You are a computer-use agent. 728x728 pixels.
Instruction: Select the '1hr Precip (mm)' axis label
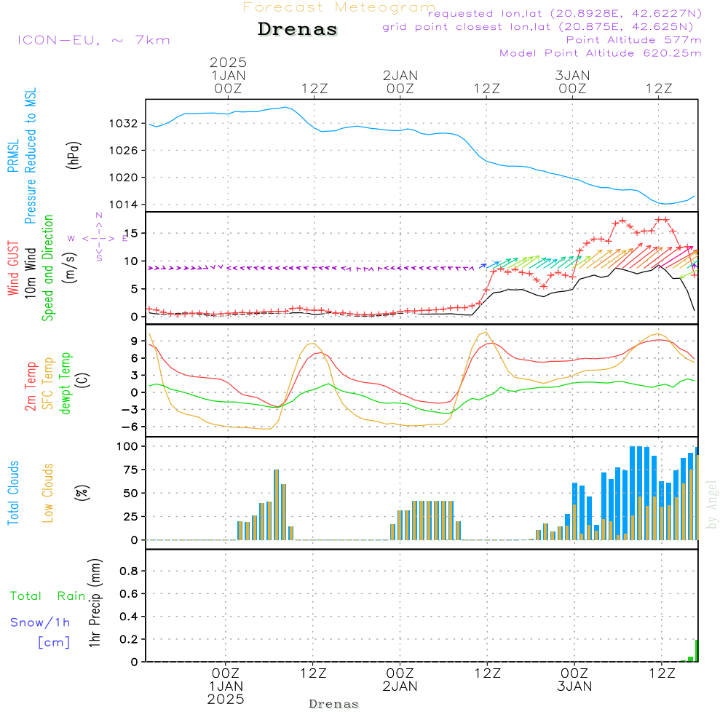click(95, 603)
